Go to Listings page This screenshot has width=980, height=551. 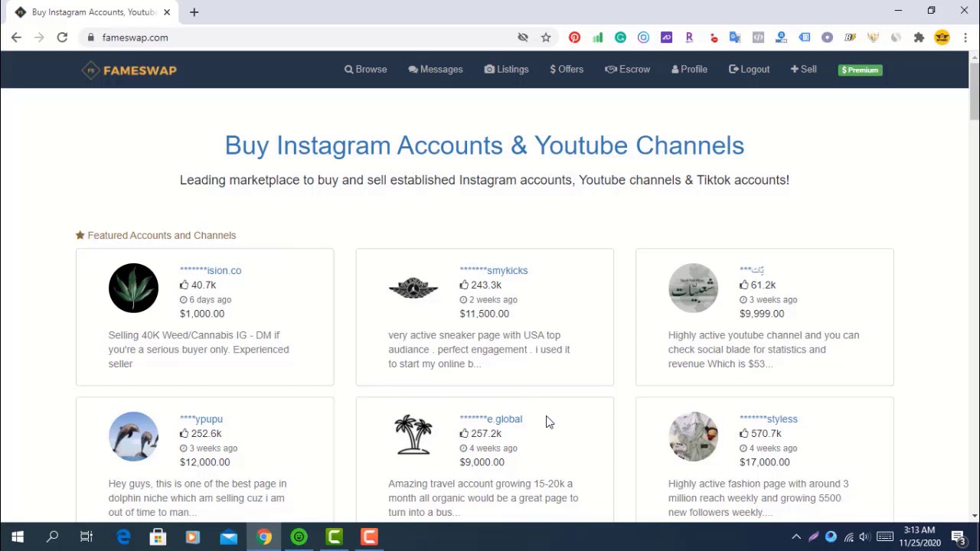click(507, 69)
